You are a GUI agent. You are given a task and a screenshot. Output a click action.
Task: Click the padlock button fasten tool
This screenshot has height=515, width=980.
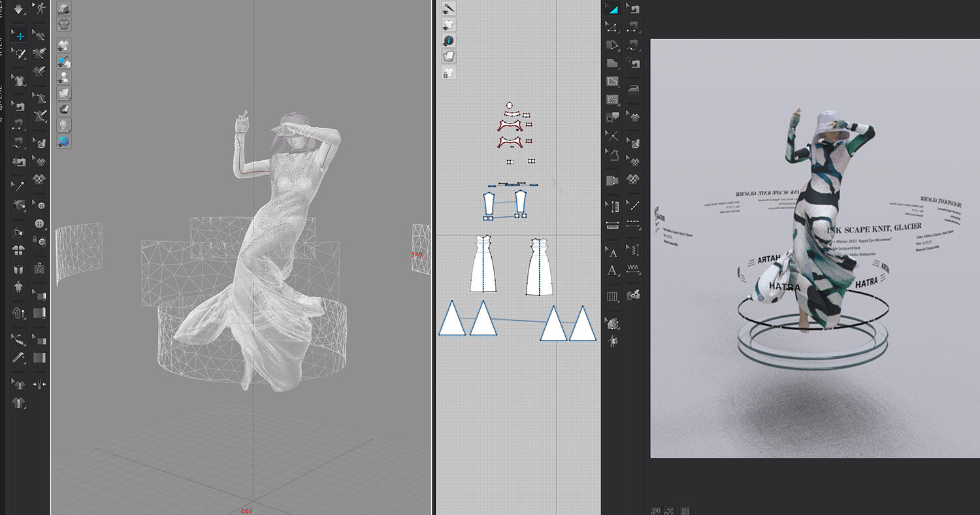(x=39, y=241)
